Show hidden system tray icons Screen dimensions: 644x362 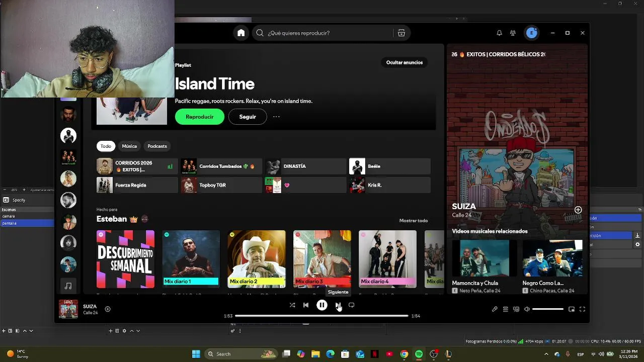tap(546, 354)
